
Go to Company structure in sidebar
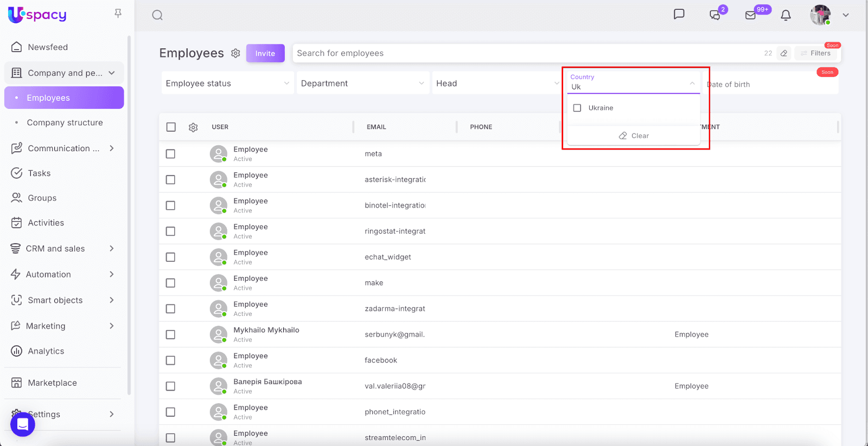65,122
